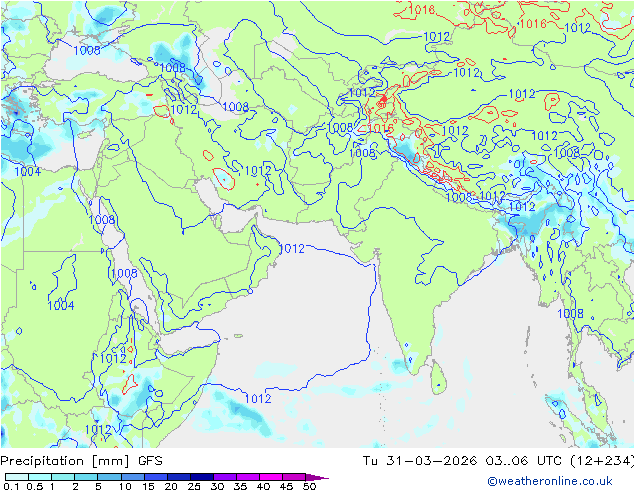
Task: Pick the 35–40 mm violet legend swatch
Action: (x=247, y=477)
